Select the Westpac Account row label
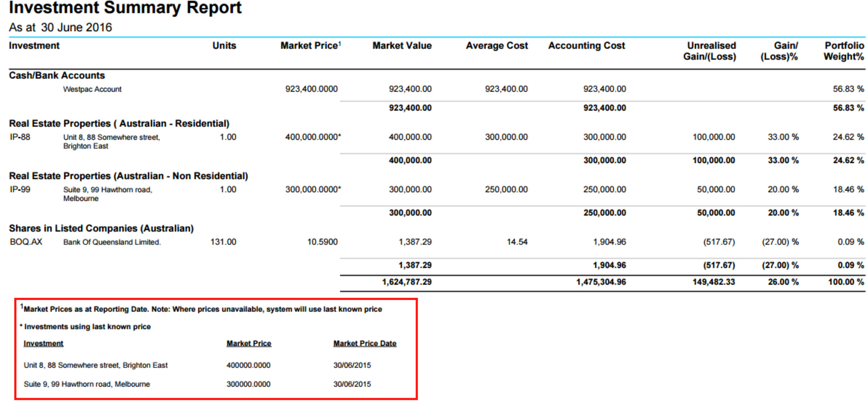The height and width of the screenshot is (402, 868). [92, 89]
